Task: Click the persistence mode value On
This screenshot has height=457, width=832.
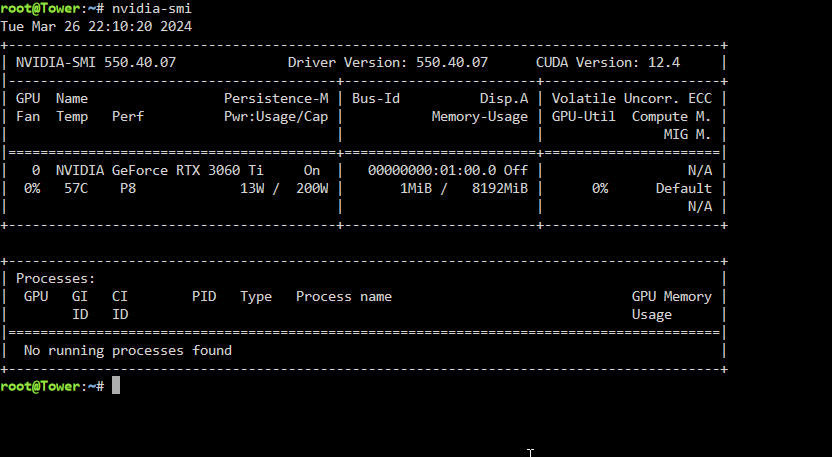Action: tap(311, 170)
